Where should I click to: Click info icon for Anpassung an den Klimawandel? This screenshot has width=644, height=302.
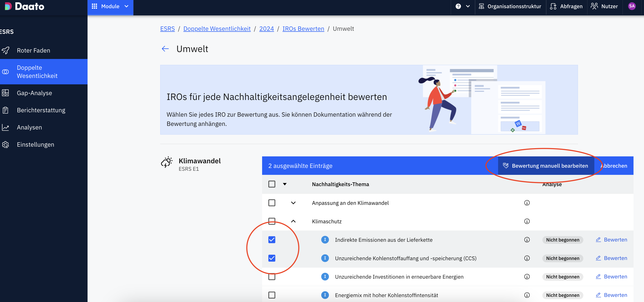coord(527,203)
